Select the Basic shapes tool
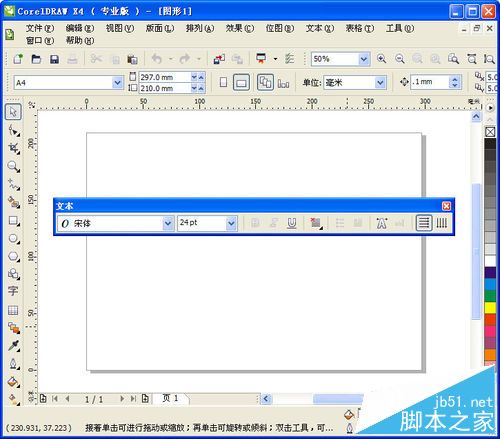 (x=13, y=274)
